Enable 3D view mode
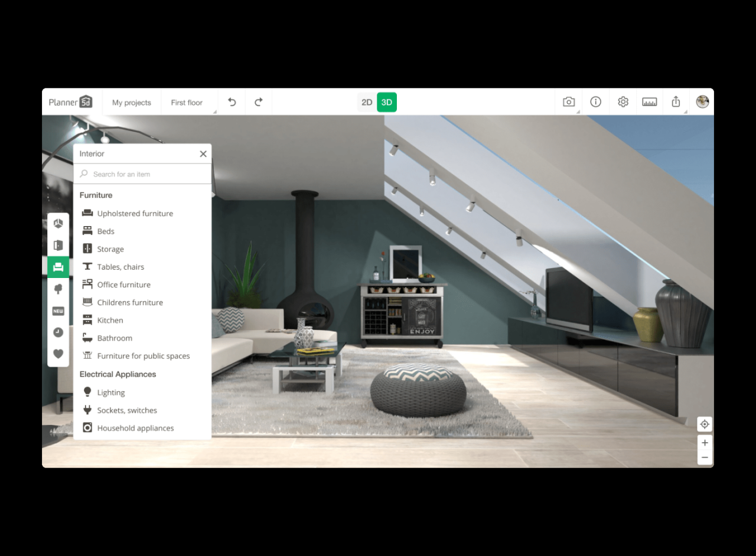The height and width of the screenshot is (556, 756). point(387,102)
